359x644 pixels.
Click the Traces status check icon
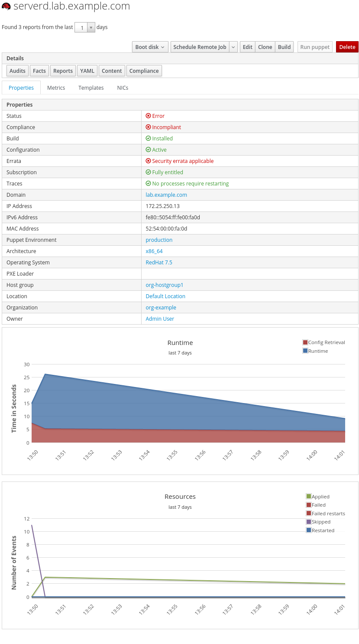148,183
